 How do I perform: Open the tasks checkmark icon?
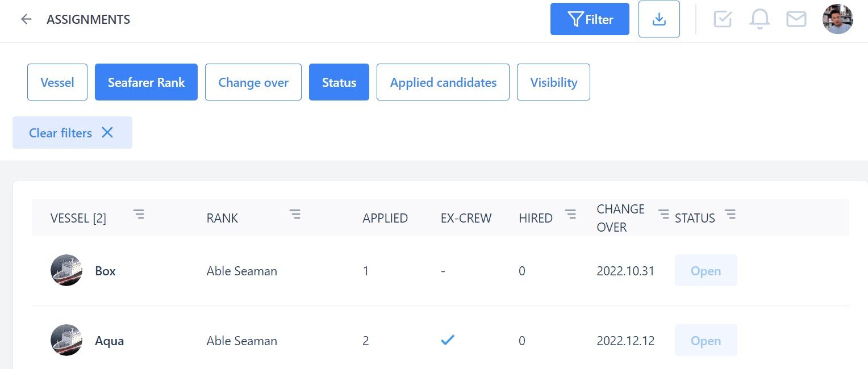[723, 19]
